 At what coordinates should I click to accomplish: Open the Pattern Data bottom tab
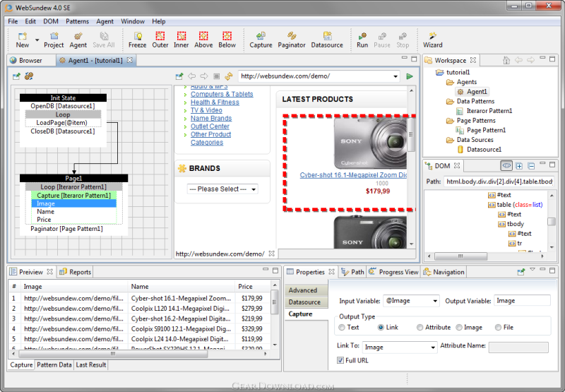tap(54, 365)
